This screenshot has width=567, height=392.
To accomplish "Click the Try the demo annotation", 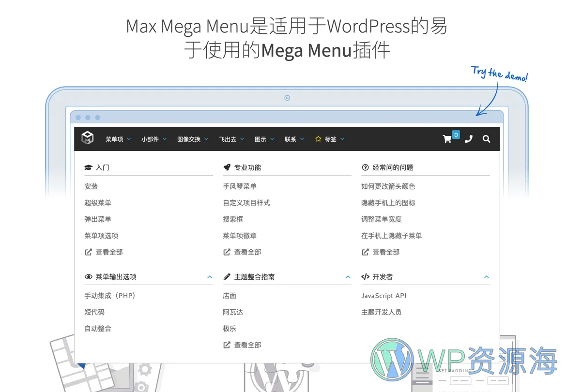I will click(x=499, y=74).
